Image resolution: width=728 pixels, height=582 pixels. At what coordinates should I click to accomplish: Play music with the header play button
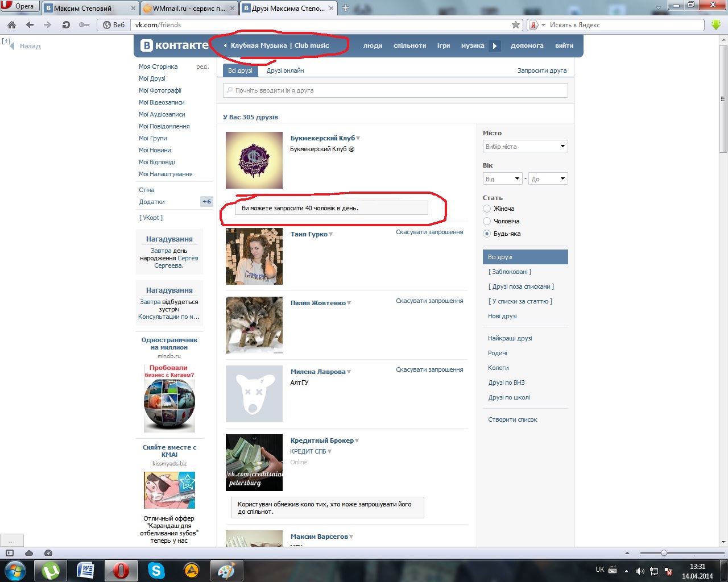tap(495, 46)
